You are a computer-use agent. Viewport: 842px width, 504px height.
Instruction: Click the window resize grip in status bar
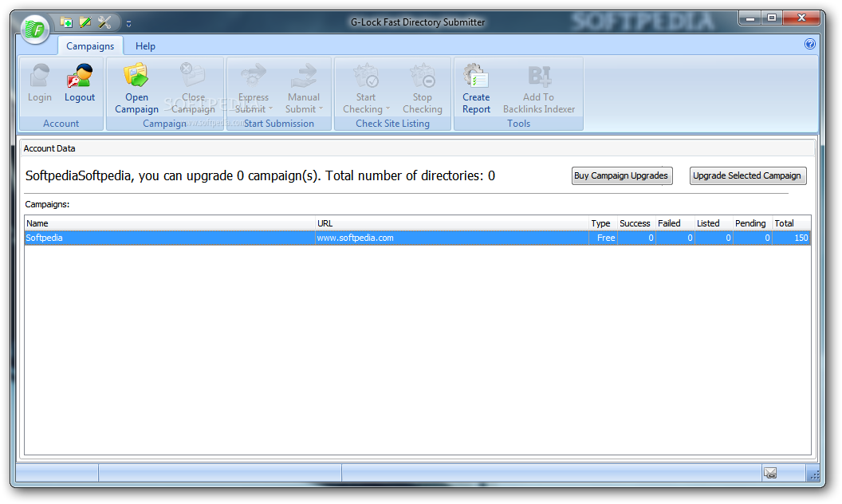click(813, 474)
